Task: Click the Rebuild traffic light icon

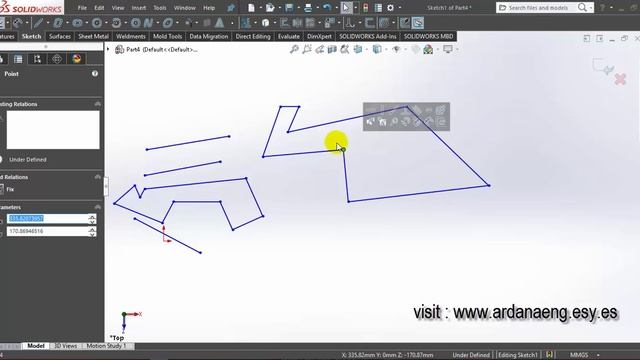Action: click(x=366, y=8)
